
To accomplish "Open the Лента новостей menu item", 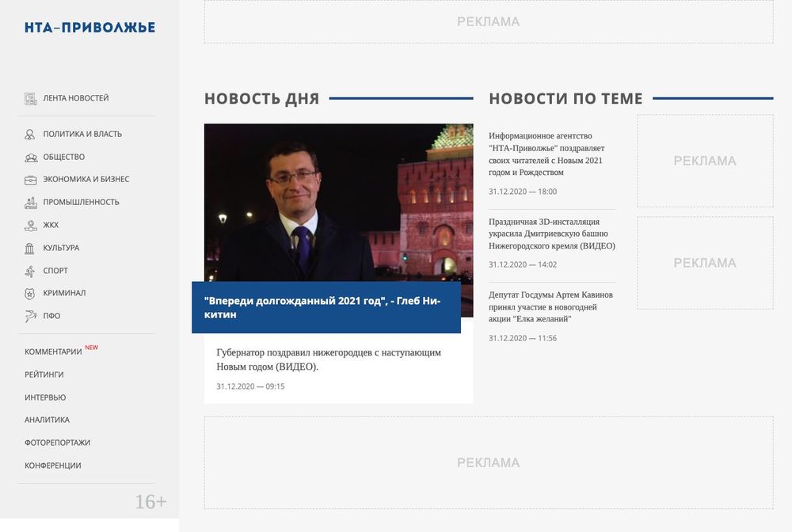I will tap(76, 98).
